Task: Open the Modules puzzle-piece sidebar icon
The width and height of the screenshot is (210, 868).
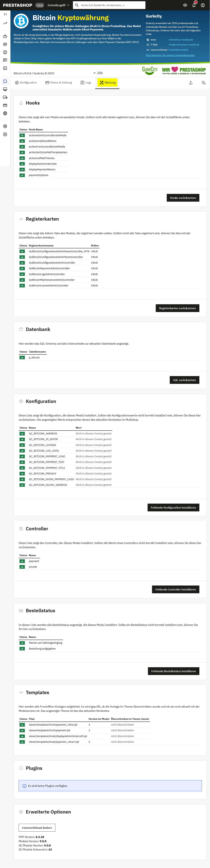Action: (x=5, y=81)
